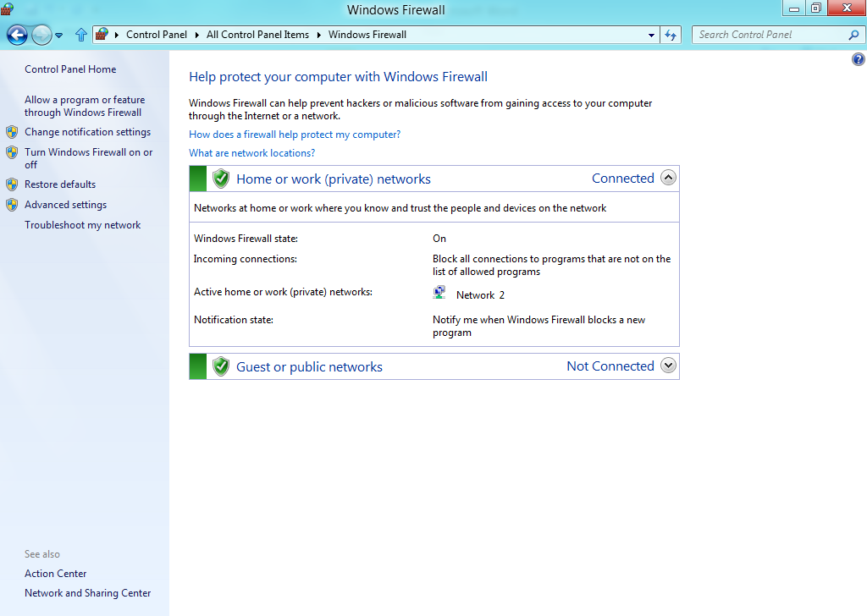This screenshot has width=867, height=616.
Task: Open Allow a program or feature link
Action: pyautogui.click(x=85, y=106)
